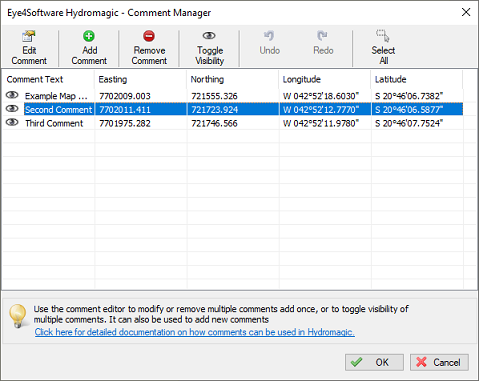This screenshot has width=479, height=381.
Task: Sort by the Northing column header
Action: pyautogui.click(x=233, y=79)
